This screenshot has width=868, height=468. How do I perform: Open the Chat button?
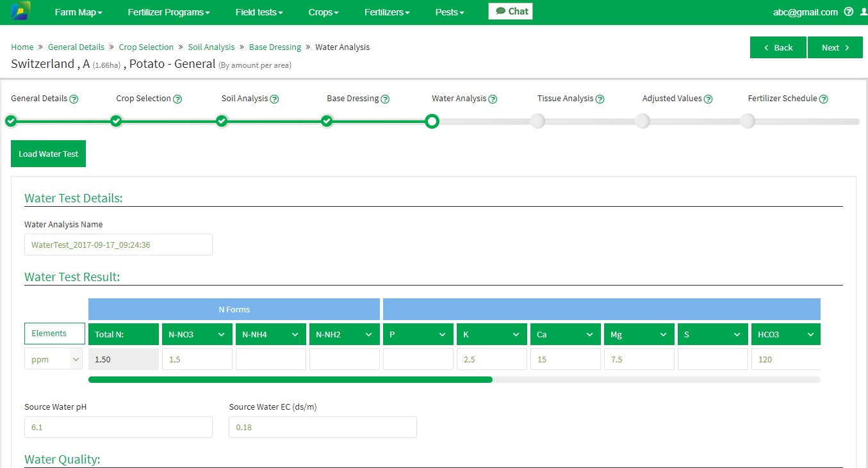click(511, 11)
